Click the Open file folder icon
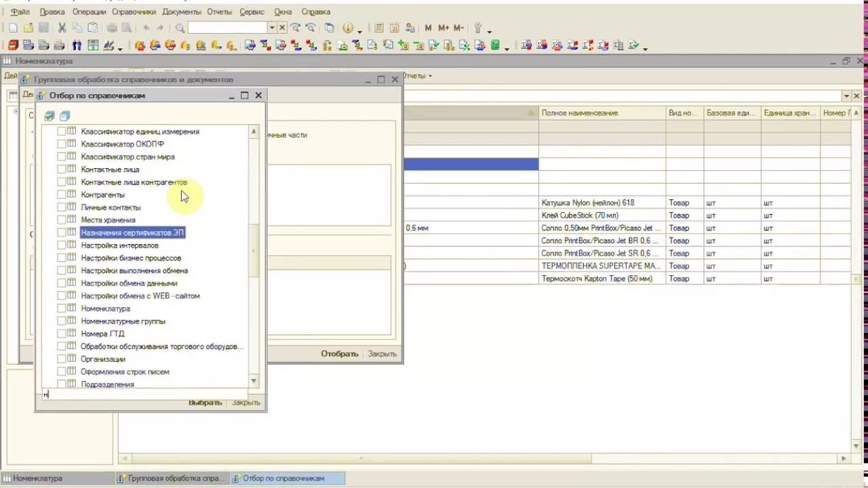The image size is (868, 488). coord(28,28)
